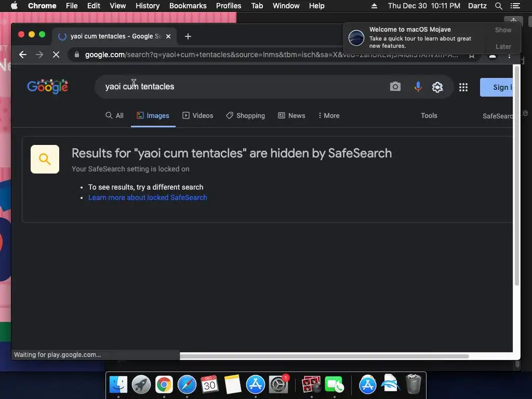Open Google quick settings gear
The width and height of the screenshot is (532, 399).
(437, 87)
